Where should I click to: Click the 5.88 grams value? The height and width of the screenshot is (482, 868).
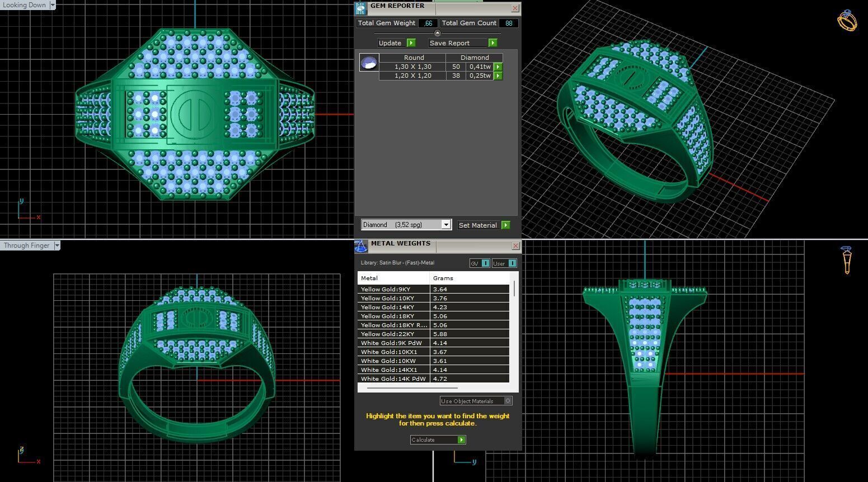(x=440, y=334)
